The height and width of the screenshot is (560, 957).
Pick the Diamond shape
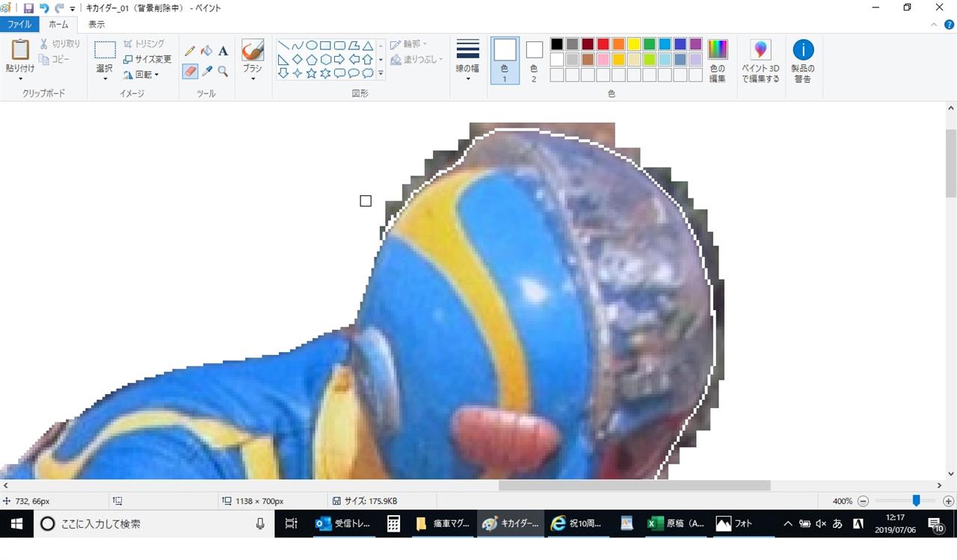click(298, 59)
